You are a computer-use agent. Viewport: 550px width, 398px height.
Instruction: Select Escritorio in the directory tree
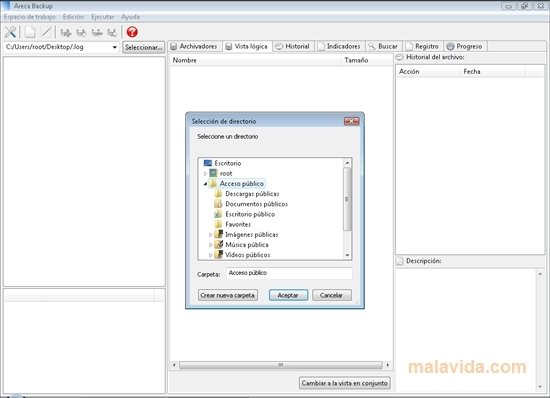pos(228,163)
